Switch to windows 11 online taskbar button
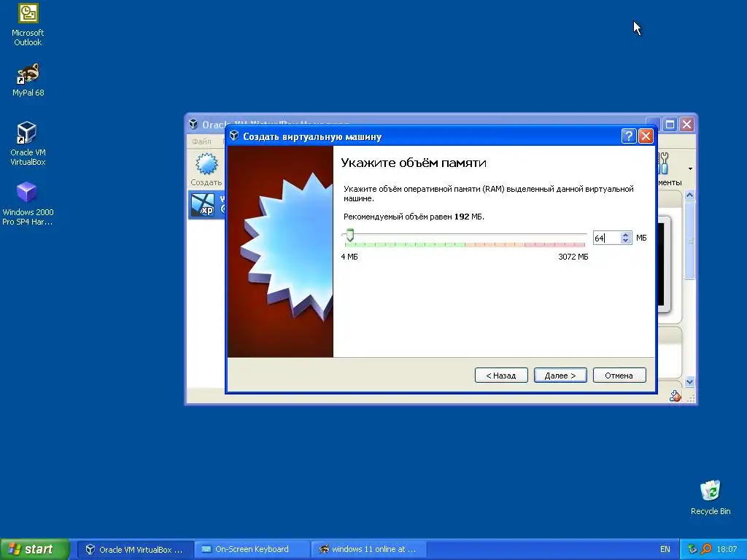Image resolution: width=747 pixels, height=560 pixels. [x=368, y=549]
